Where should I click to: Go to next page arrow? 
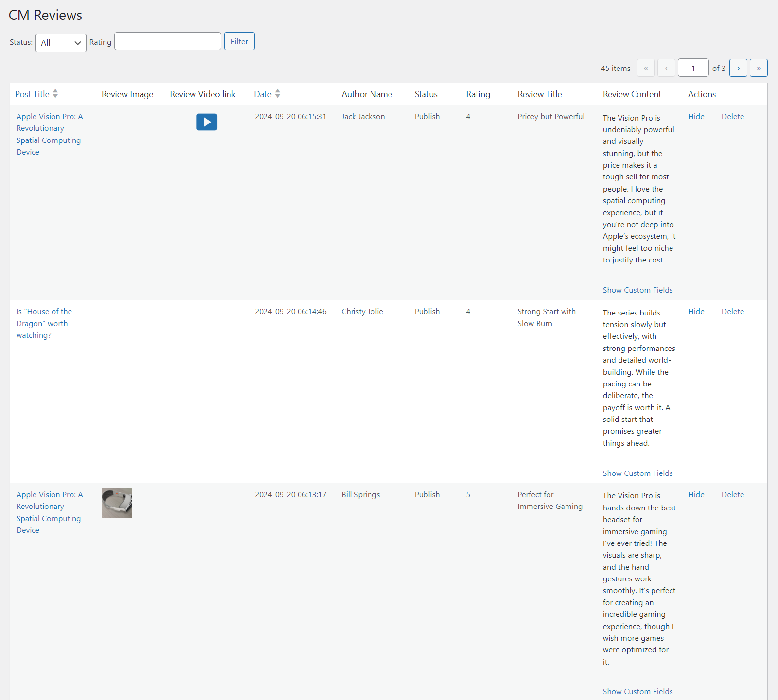[x=738, y=68]
